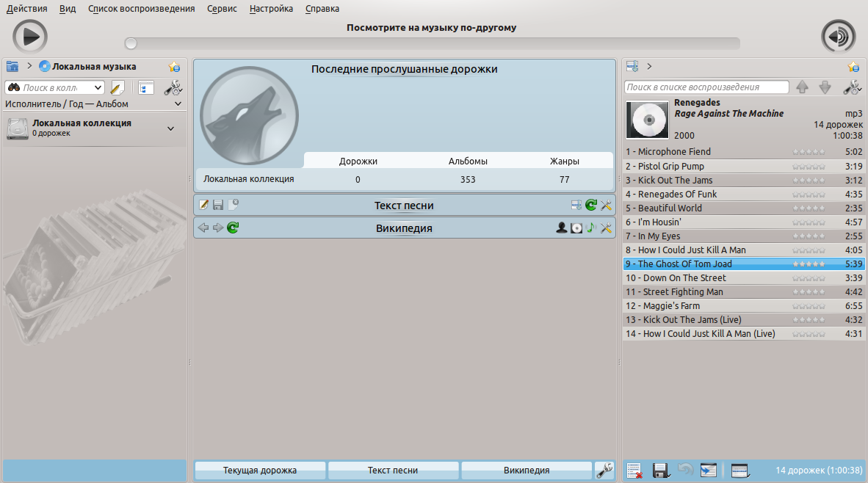Select track 6 - I'm Housin'
The height and width of the screenshot is (483, 868).
743,222
